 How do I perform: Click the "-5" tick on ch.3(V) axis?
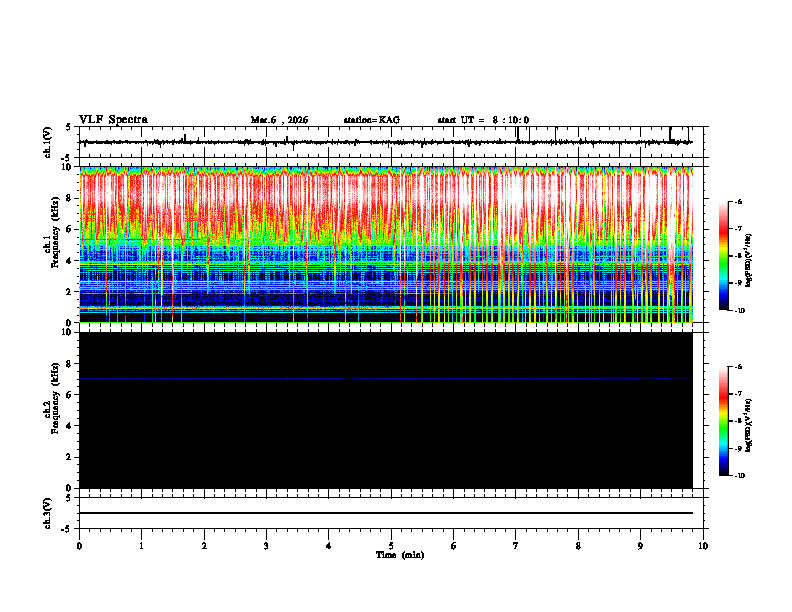pos(67,528)
